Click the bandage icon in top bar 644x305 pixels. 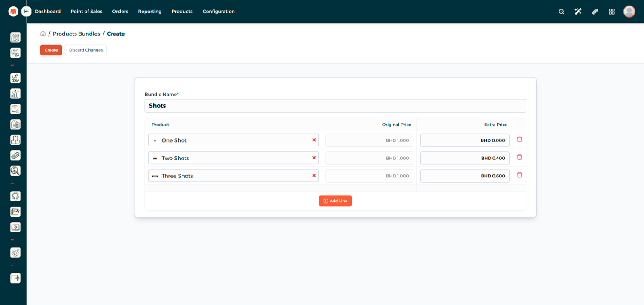(595, 12)
